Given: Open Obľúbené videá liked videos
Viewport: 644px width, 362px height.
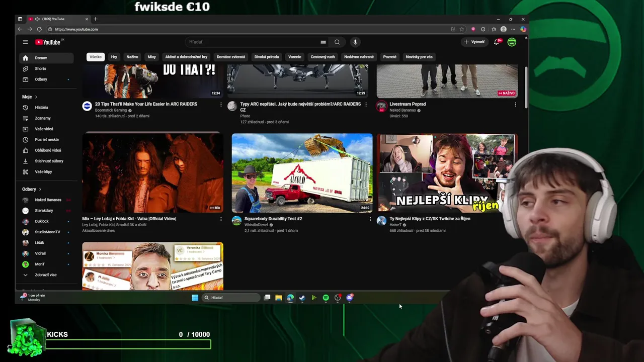Looking at the screenshot, I should click(45, 150).
